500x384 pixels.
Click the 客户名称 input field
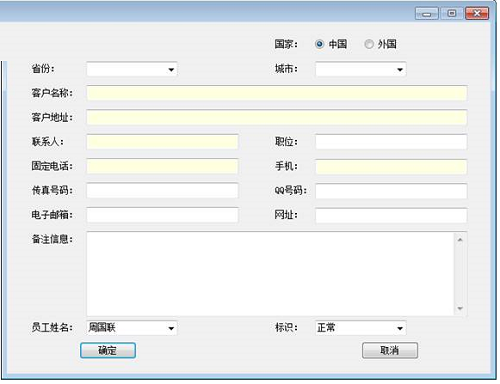click(x=277, y=93)
